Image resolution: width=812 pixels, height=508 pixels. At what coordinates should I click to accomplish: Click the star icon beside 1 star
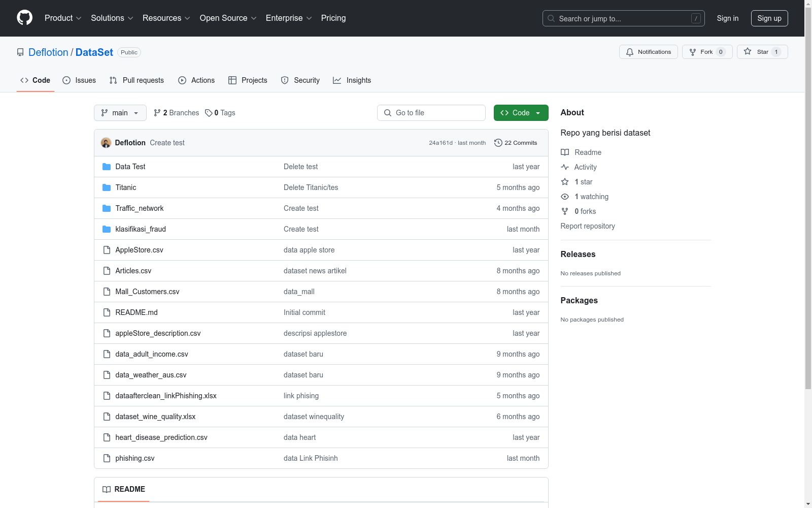pyautogui.click(x=565, y=182)
